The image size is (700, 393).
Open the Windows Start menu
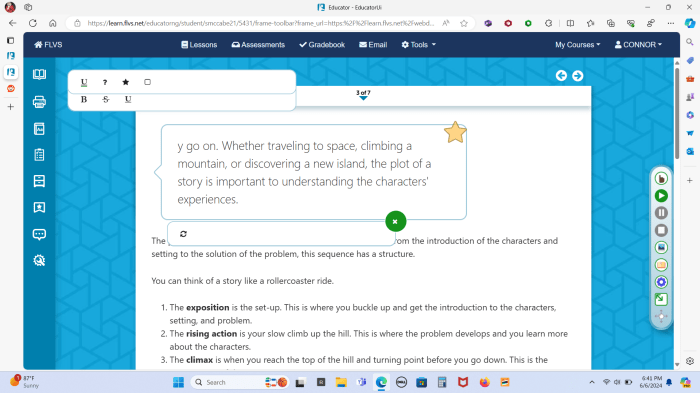pos(179,382)
